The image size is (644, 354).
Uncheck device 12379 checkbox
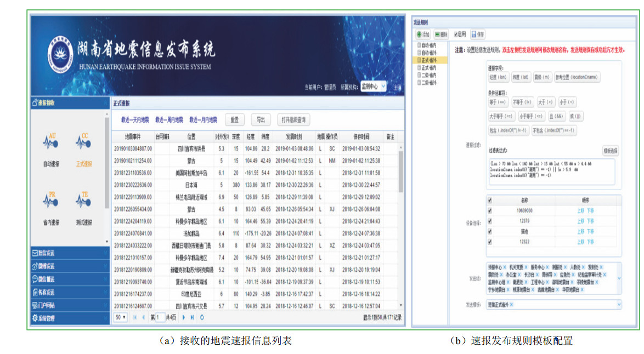tap(489, 221)
